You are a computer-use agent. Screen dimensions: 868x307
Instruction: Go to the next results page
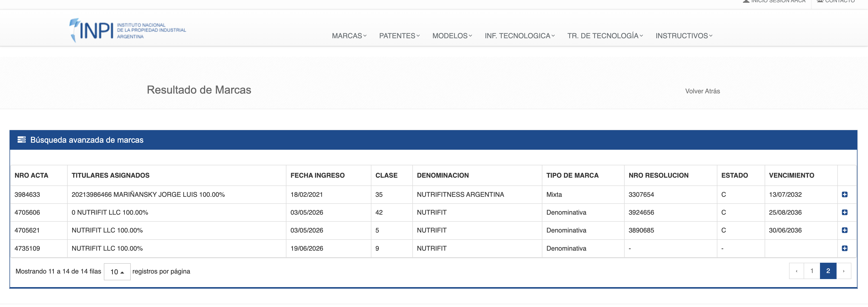[844, 271]
